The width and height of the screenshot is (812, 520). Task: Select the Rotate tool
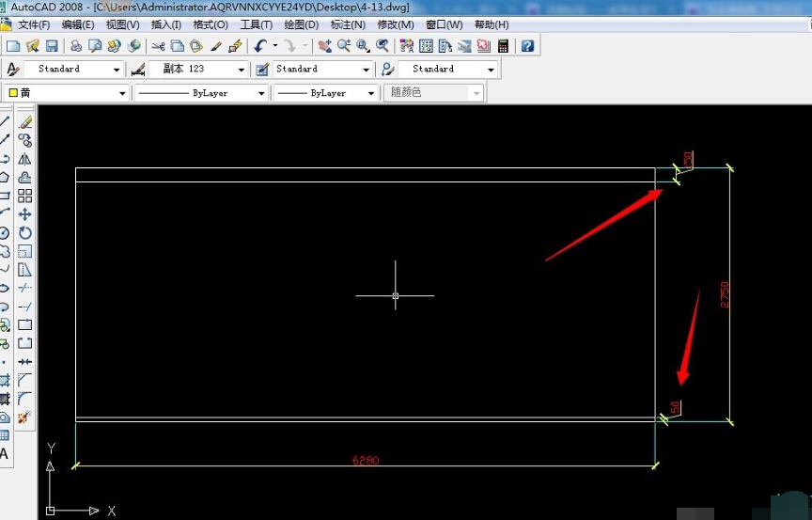click(24, 233)
